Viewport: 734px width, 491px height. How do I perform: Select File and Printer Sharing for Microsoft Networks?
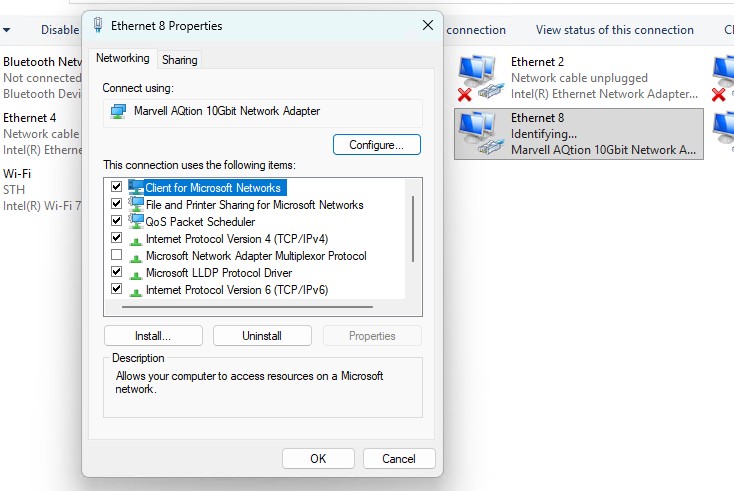[255, 205]
